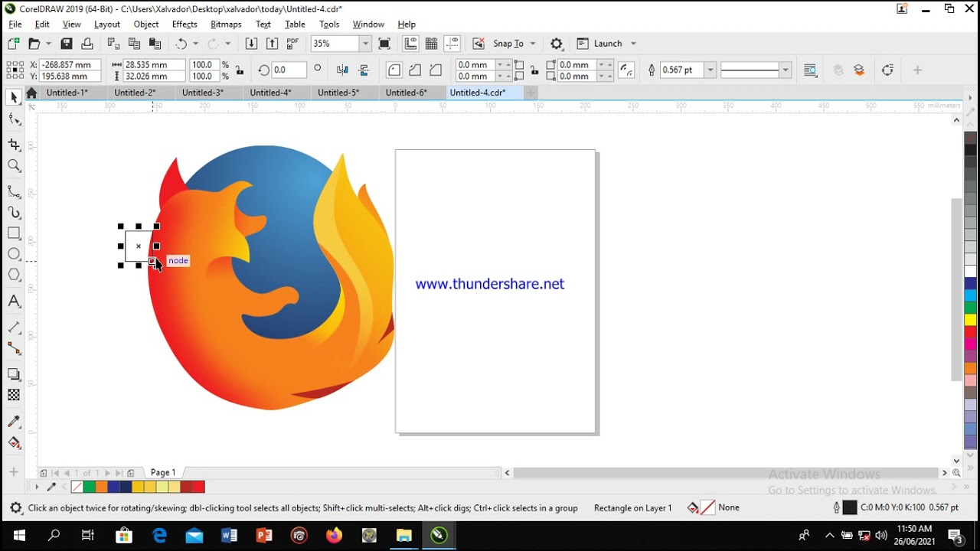This screenshot has width=980, height=551.
Task: Mirror the object vertically
Action: (x=364, y=70)
